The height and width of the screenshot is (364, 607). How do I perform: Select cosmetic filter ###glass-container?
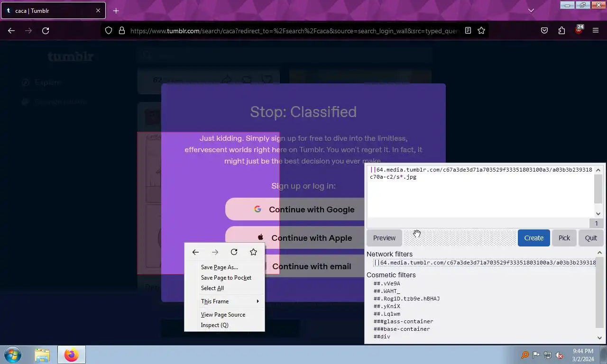[x=403, y=321]
